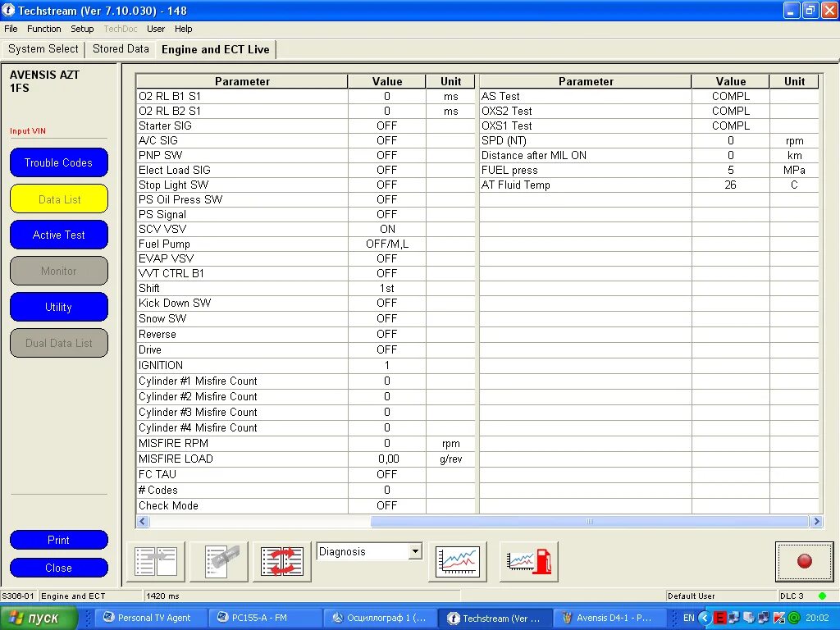840x630 pixels.
Task: Click the Windows Start button
Action: [39, 618]
